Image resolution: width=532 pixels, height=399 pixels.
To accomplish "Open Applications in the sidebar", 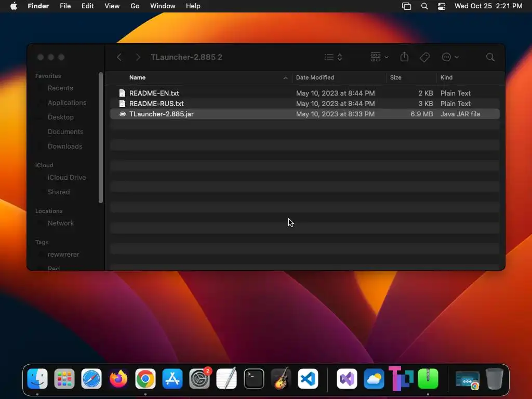I will click(67, 103).
